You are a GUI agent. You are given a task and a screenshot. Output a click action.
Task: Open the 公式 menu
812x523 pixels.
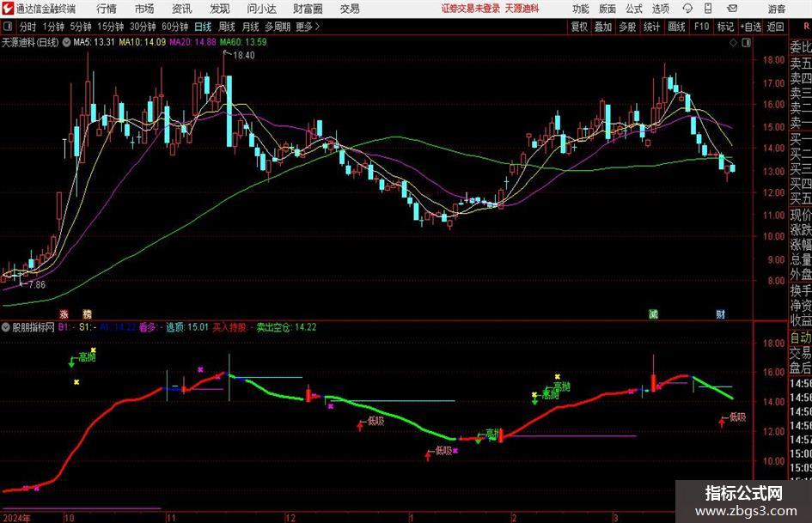633,9
